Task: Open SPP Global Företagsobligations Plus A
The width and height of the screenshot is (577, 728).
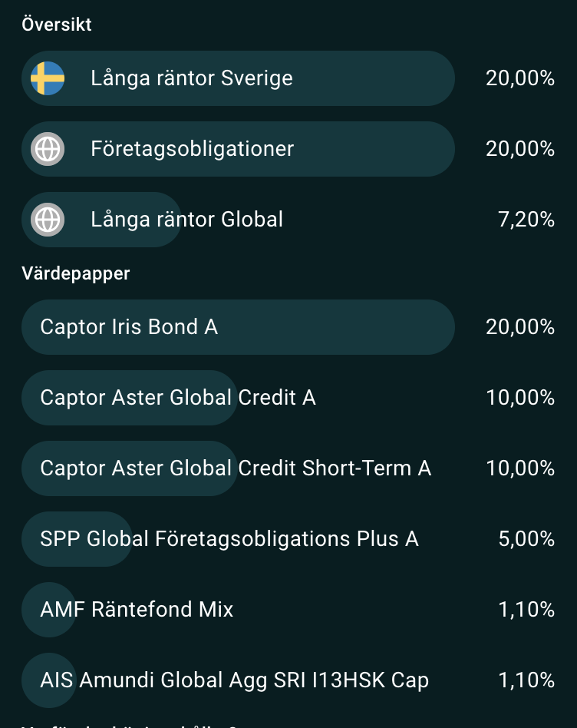Action: tap(288, 539)
